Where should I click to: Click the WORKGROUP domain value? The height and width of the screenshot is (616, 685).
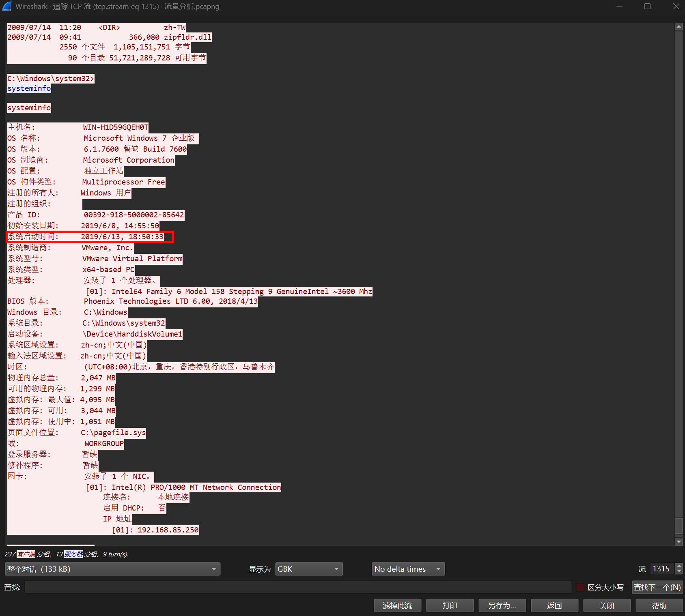click(104, 444)
